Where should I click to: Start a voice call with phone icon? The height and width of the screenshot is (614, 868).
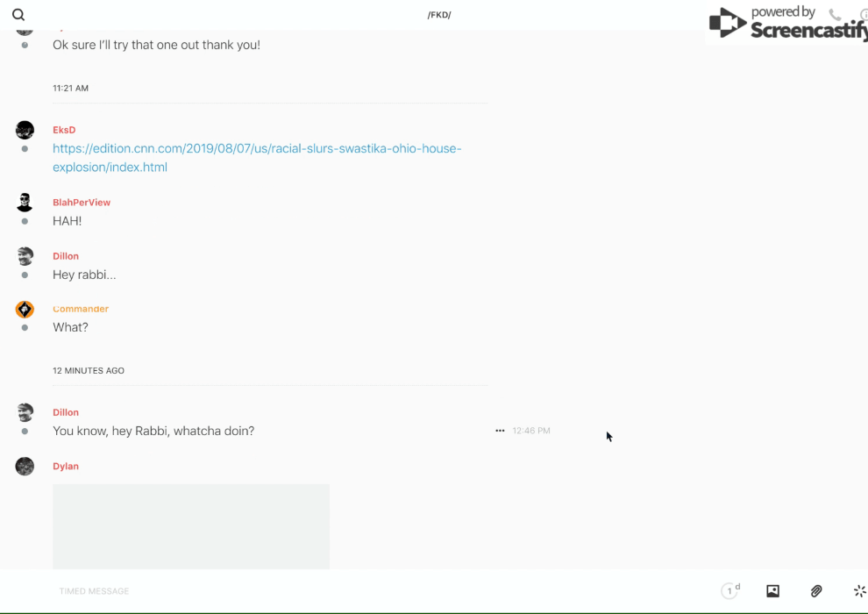(x=835, y=15)
